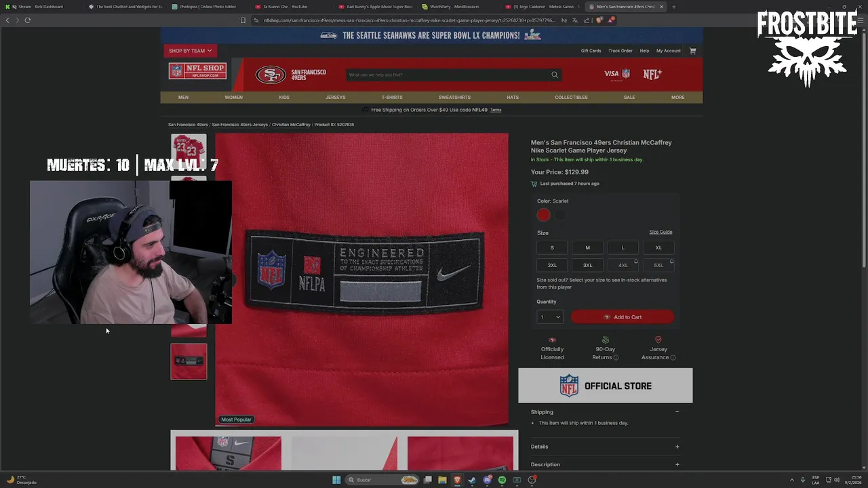Open the Size Guide link
Viewport: 868px width, 488px height.
pyautogui.click(x=660, y=232)
